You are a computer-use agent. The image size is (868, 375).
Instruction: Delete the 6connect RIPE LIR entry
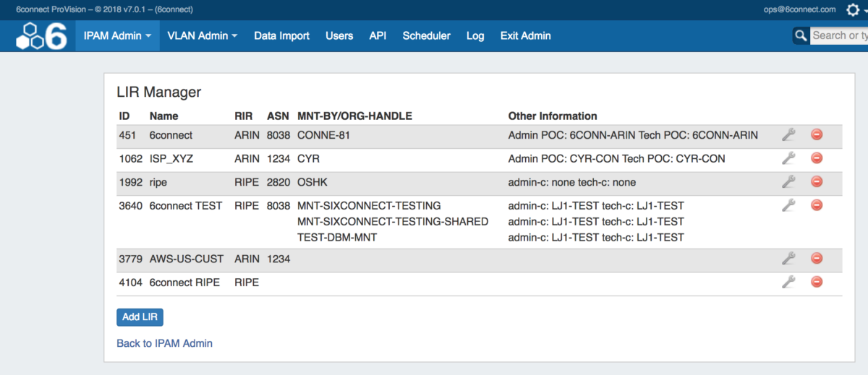(x=817, y=282)
